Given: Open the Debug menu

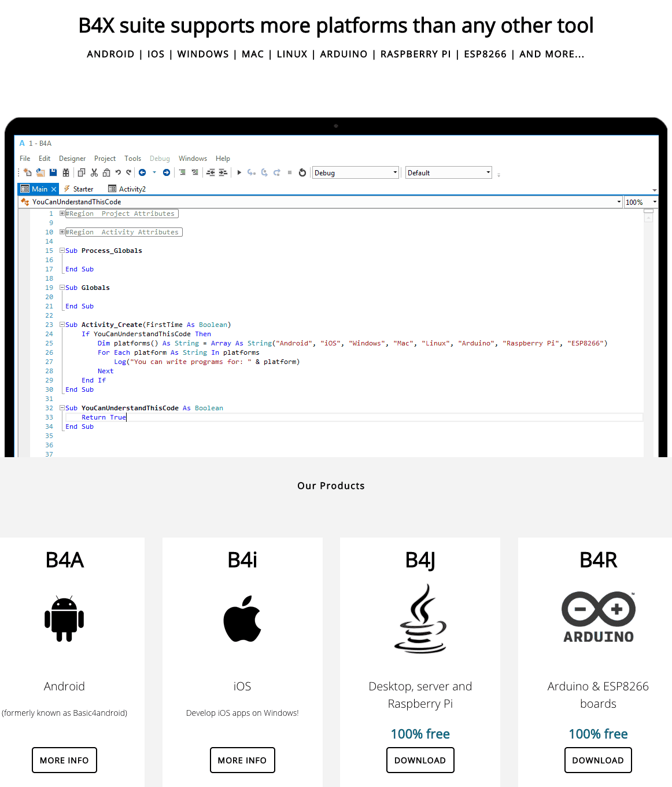Looking at the screenshot, I should pyautogui.click(x=160, y=159).
